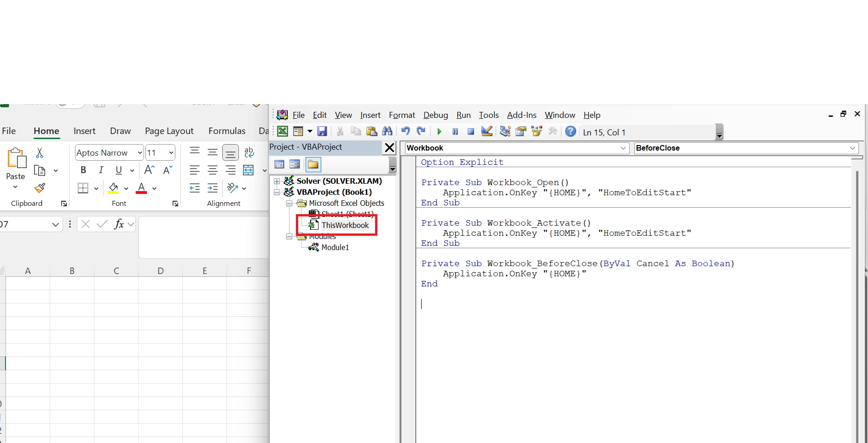Toggle Design Mode in the VBA toolbar
The image size is (868, 443).
[x=486, y=132]
